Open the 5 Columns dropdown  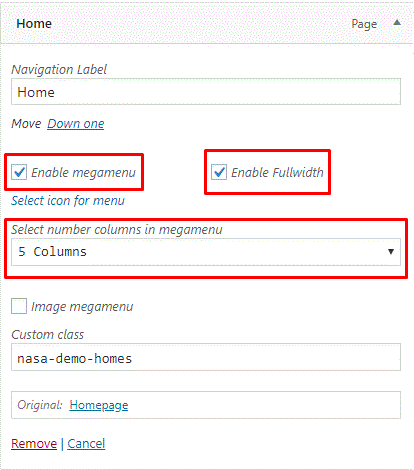pyautogui.click(x=206, y=252)
